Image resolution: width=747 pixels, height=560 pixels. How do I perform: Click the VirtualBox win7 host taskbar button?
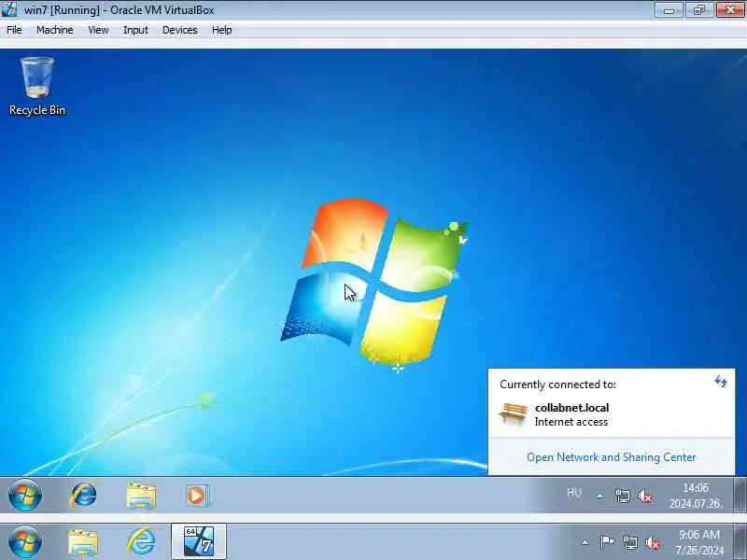coord(199,541)
